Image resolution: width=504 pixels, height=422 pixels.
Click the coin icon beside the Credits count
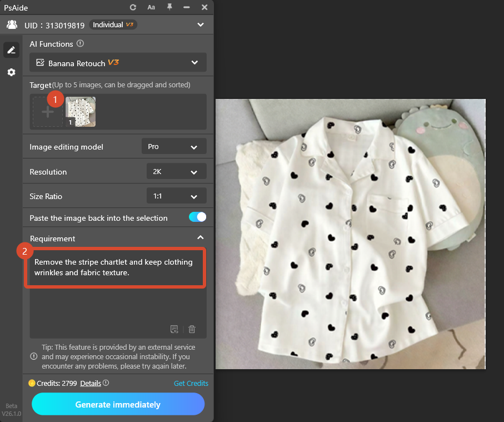pos(32,383)
